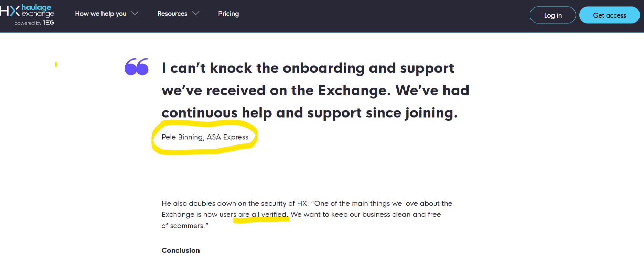
Task: Click the circled Pele Binning, ASA Express attribution
Action: pyautogui.click(x=205, y=137)
